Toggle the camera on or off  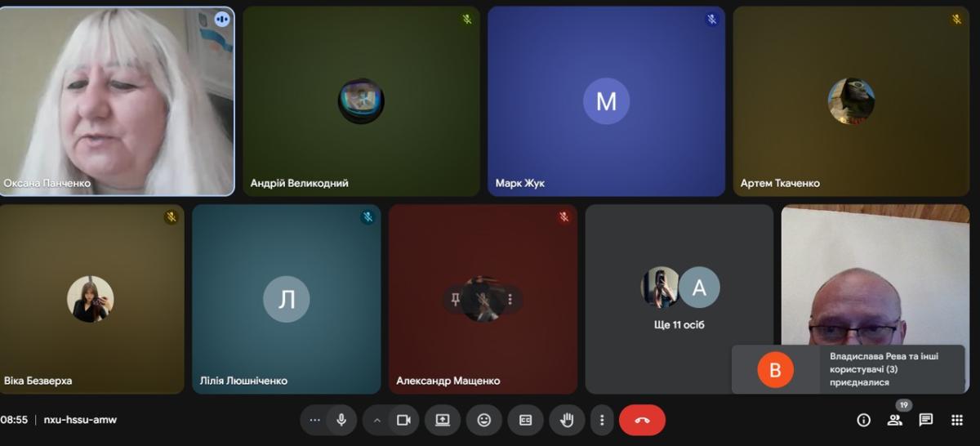coord(403,420)
